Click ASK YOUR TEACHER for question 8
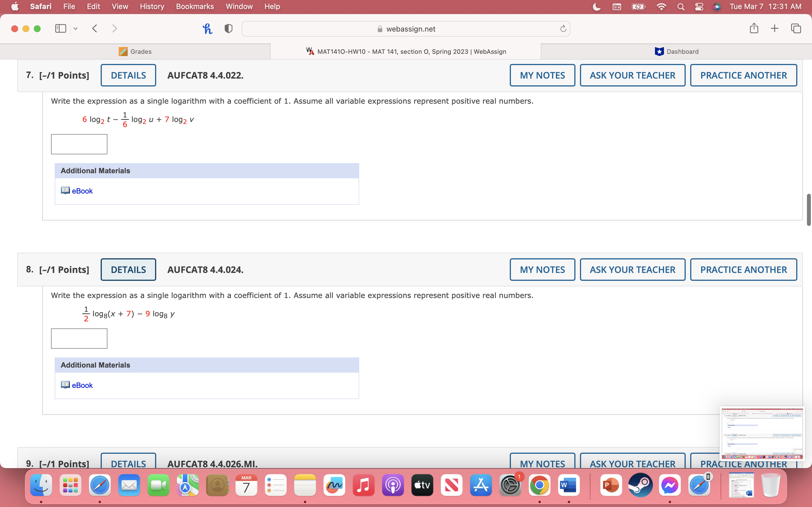Screen dimensions: 812x507 click(x=632, y=270)
